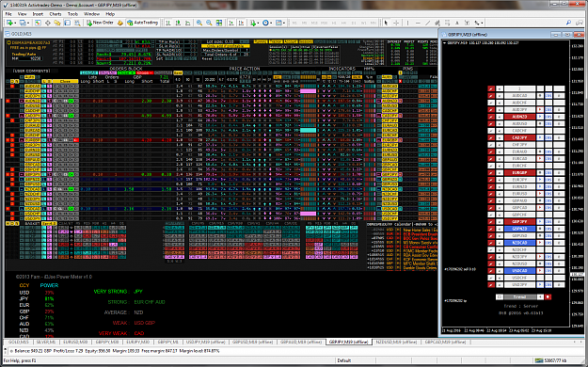Toggle the Terminal window icon

(x=68, y=23)
